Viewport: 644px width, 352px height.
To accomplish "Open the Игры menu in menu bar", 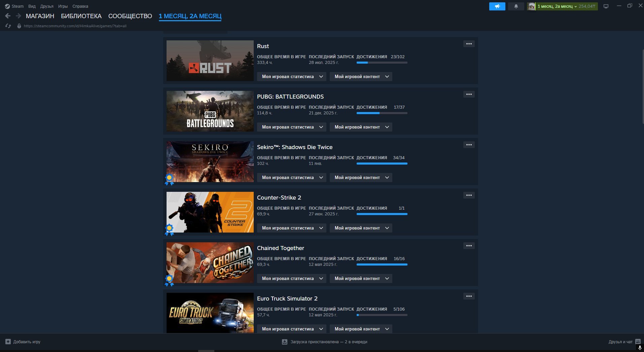I will 63,6.
